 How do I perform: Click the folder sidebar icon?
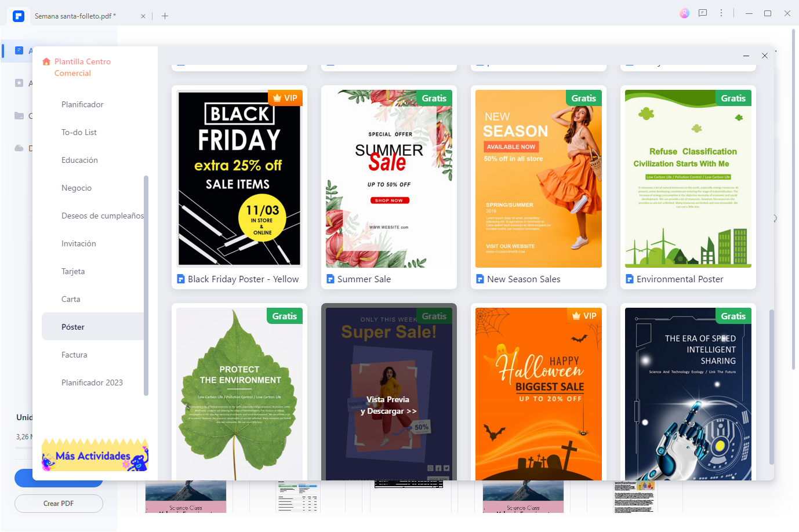pos(19,115)
